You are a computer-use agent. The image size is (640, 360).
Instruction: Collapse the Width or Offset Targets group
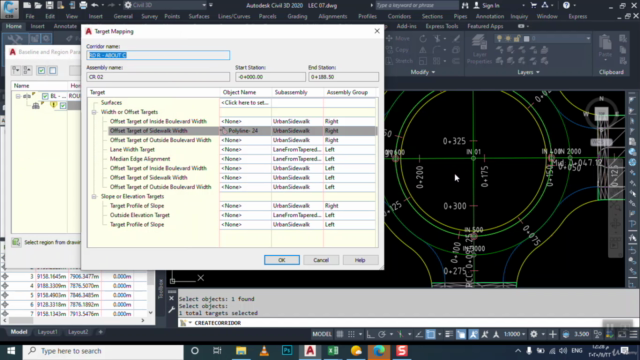(x=94, y=112)
